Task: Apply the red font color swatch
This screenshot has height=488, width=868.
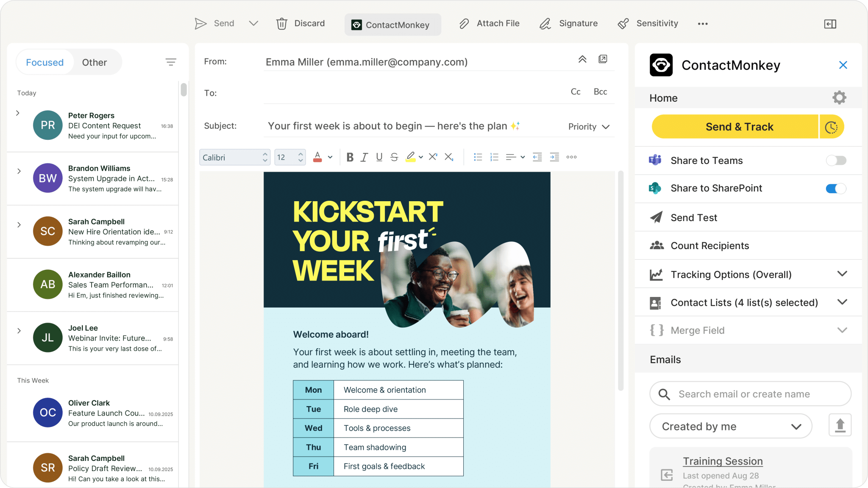Action: coord(317,157)
